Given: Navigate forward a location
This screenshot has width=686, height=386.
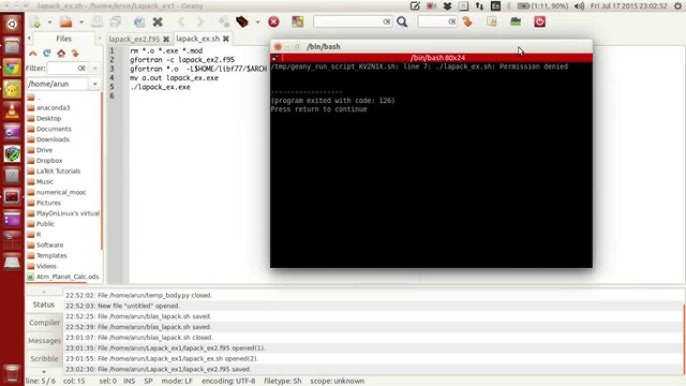Looking at the screenshot, I should (200, 22).
